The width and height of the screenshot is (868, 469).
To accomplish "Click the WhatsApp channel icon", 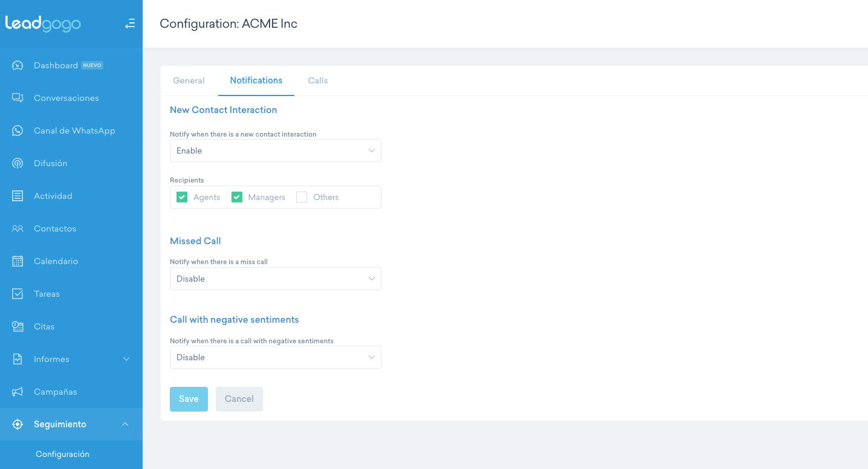I will coord(18,131).
